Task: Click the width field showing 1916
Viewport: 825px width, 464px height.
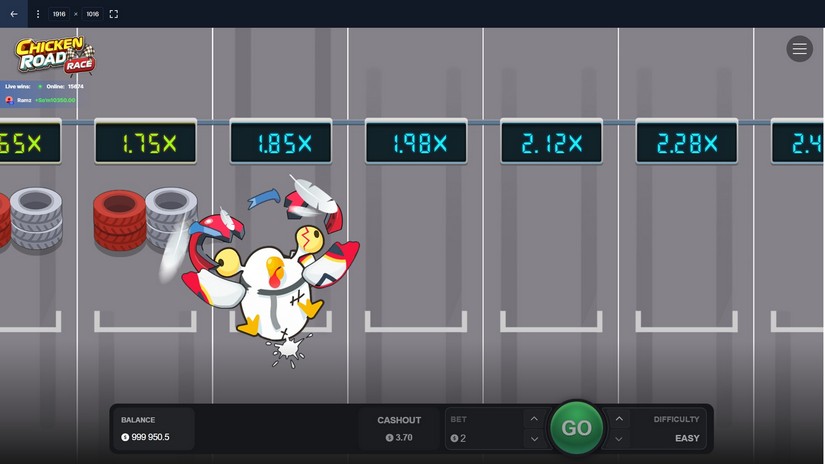Action: 59,14
